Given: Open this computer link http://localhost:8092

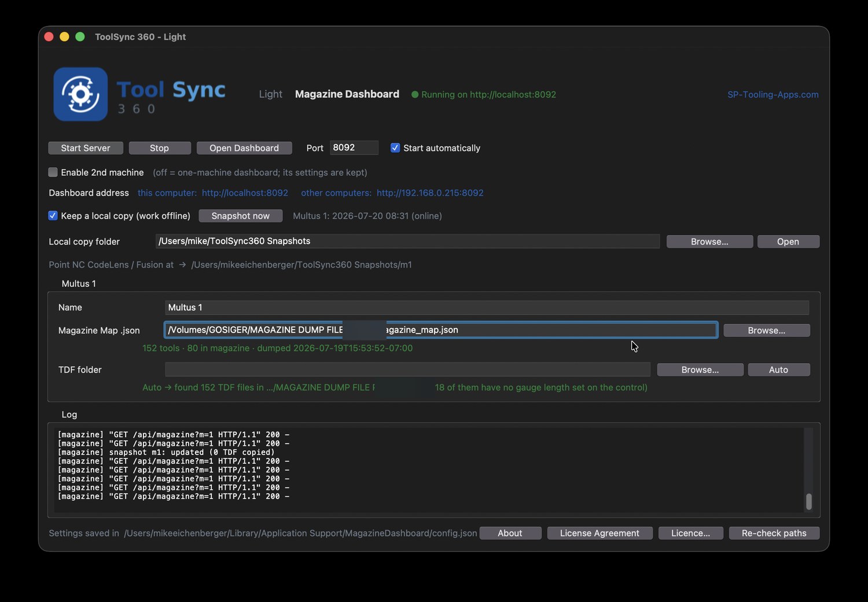Looking at the screenshot, I should tap(245, 193).
